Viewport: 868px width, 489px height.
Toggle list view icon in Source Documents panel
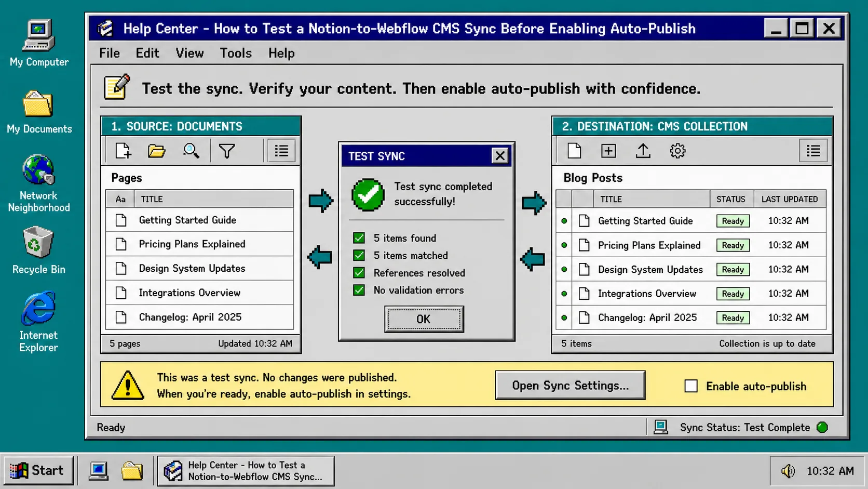[281, 151]
